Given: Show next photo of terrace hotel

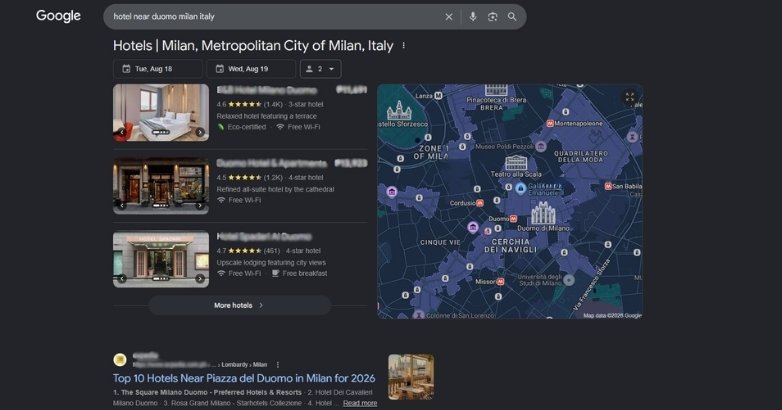Looking at the screenshot, I should click(x=200, y=132).
